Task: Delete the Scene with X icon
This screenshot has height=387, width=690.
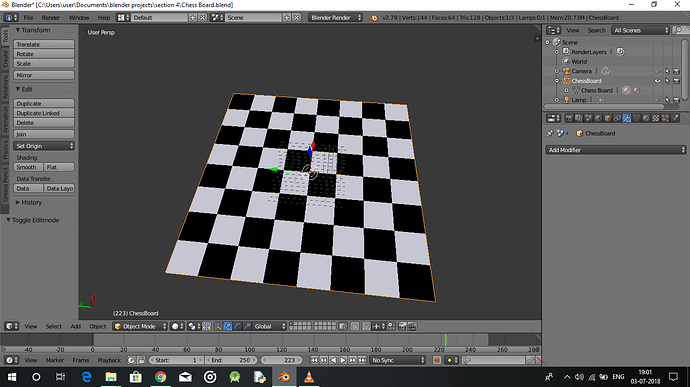Action: click(297, 18)
